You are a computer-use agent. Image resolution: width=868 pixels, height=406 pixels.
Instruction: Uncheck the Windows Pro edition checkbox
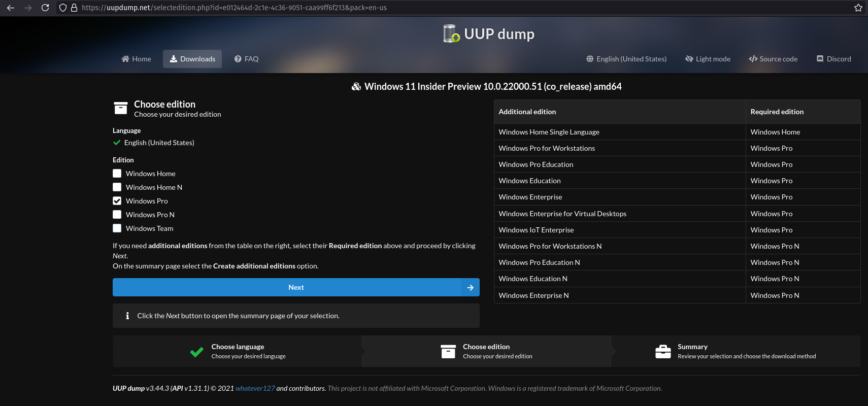(x=117, y=201)
